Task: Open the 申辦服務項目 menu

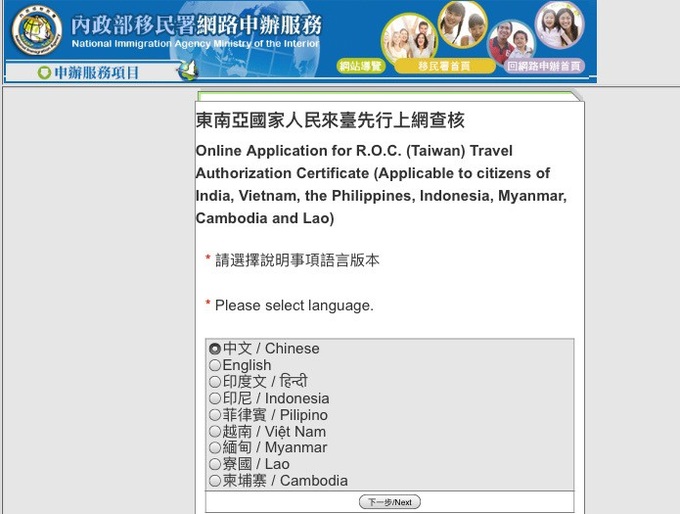Action: (x=96, y=72)
